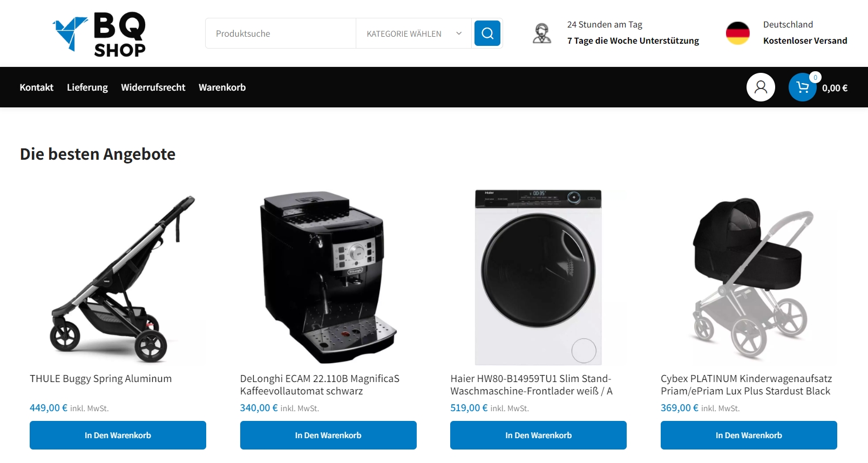This screenshot has width=868, height=463.
Task: Click the customer support headset icon
Action: (542, 33)
